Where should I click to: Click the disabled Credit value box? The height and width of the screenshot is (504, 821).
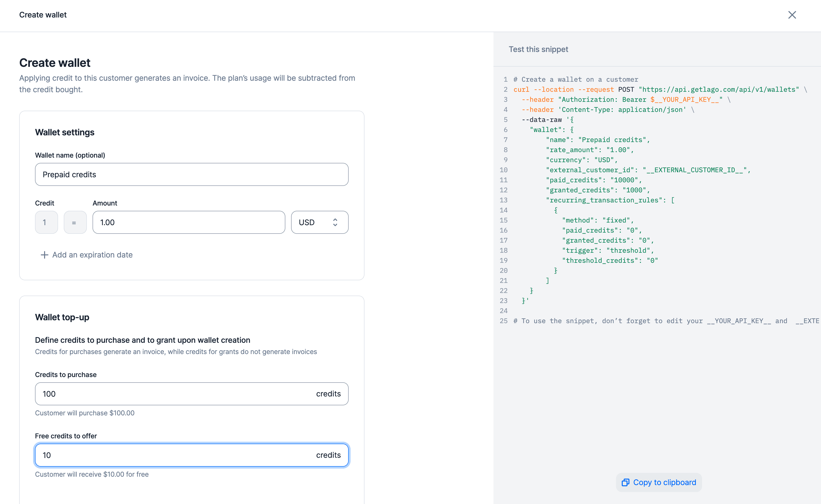46,222
